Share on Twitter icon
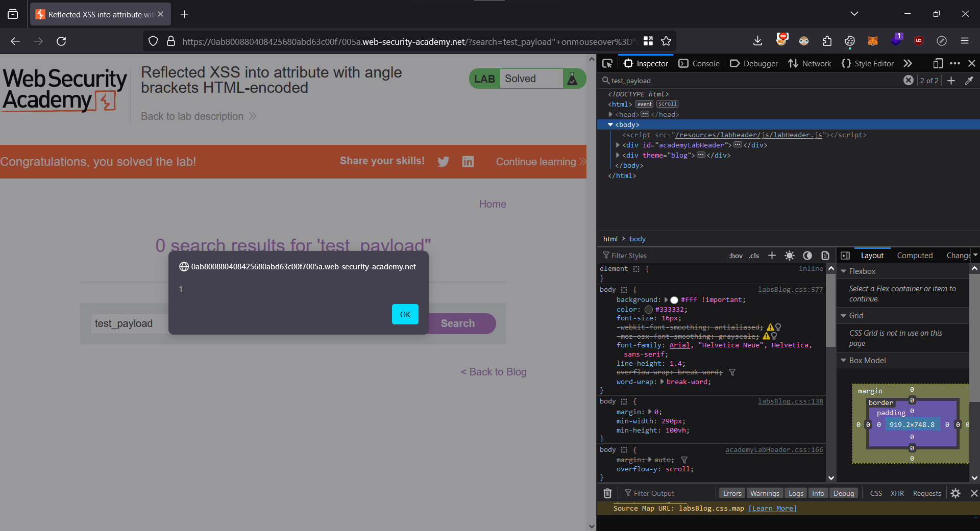This screenshot has width=980, height=531. 444,162
